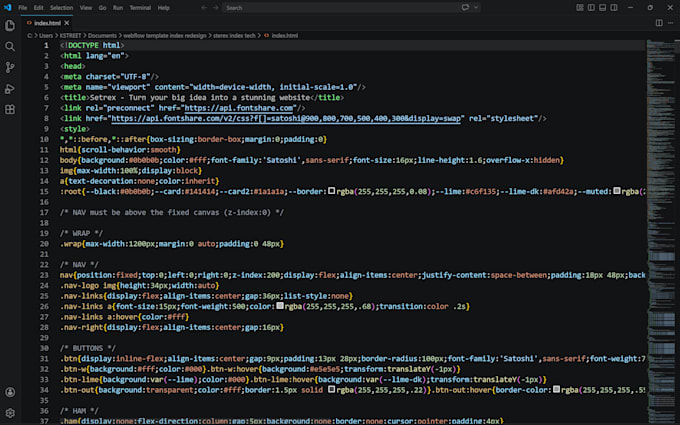680x425 pixels.
Task: Follow the https://api.fontshare.com preconnect link
Action: [x=239, y=108]
